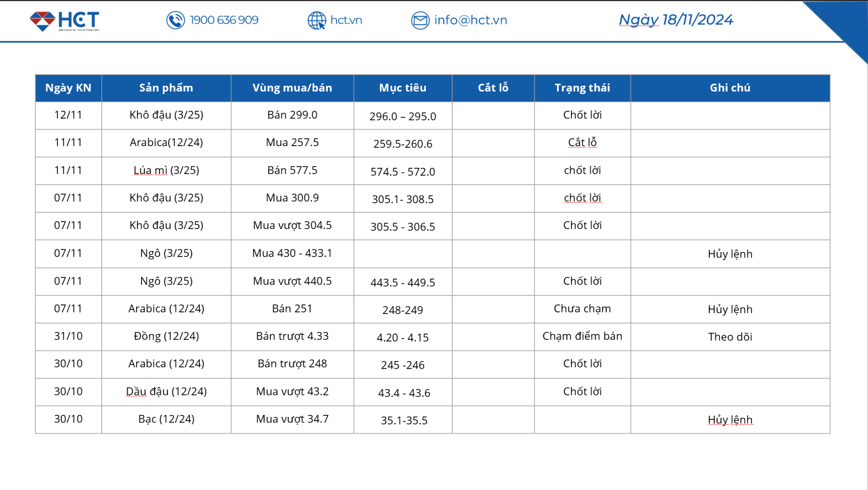Image resolution: width=868 pixels, height=490 pixels.
Task: Click the email envelope icon
Action: tap(420, 20)
